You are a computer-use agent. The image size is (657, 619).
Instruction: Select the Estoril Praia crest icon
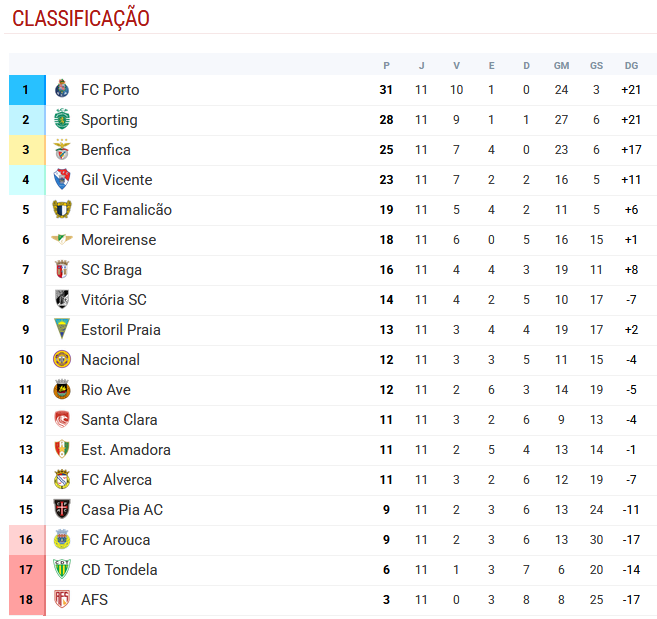tap(62, 330)
